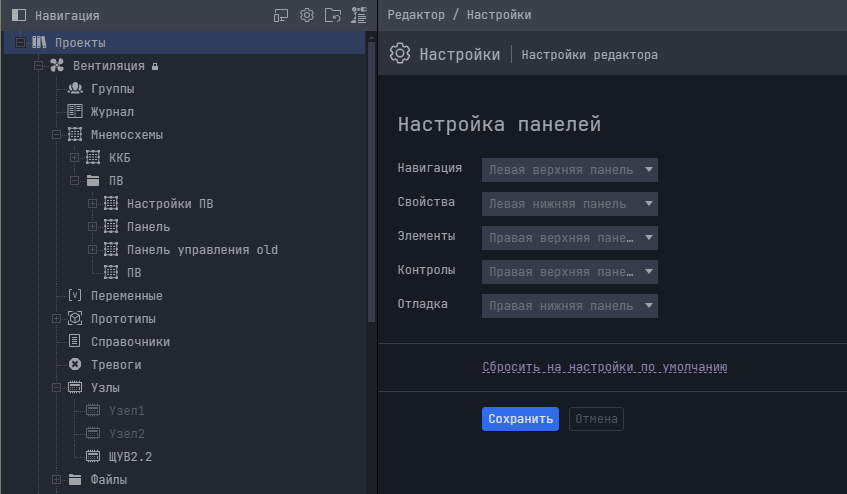Expand the ККБ mnemonic scheme node
This screenshot has width=847, height=494.
click(x=74, y=158)
